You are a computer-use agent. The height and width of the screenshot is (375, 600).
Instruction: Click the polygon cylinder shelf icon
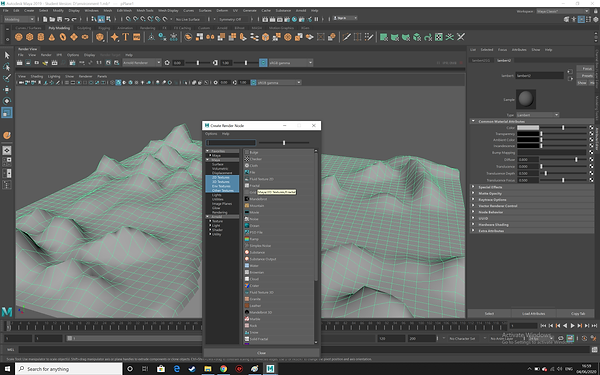pyautogui.click(x=41, y=37)
